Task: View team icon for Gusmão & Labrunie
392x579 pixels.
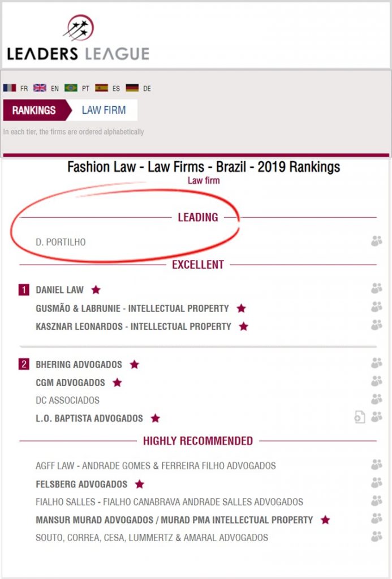Action: pos(377,307)
